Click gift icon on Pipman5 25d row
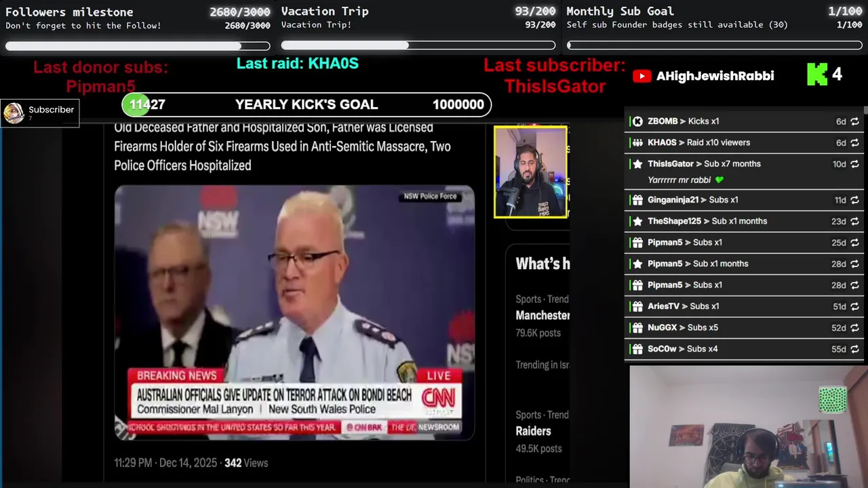The image size is (868, 488). coord(637,243)
